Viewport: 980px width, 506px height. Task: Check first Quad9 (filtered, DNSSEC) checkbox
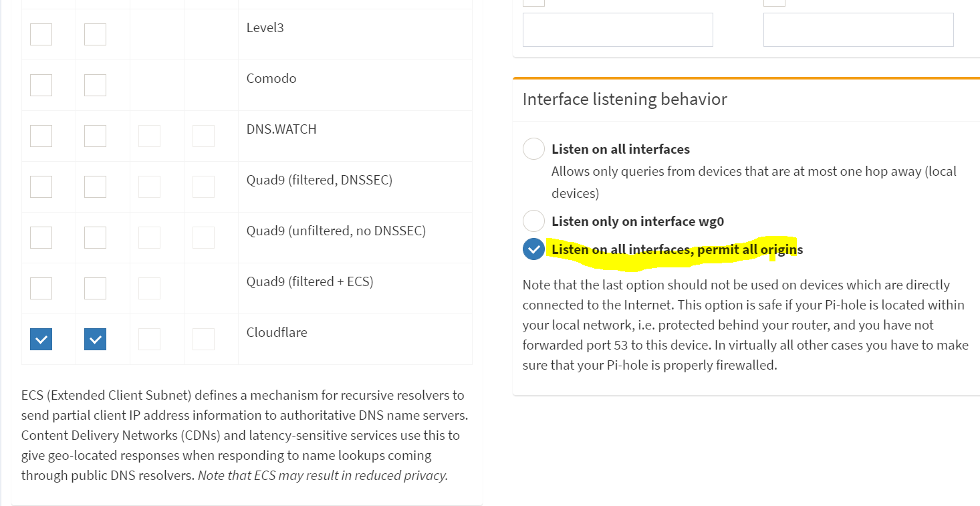41,186
